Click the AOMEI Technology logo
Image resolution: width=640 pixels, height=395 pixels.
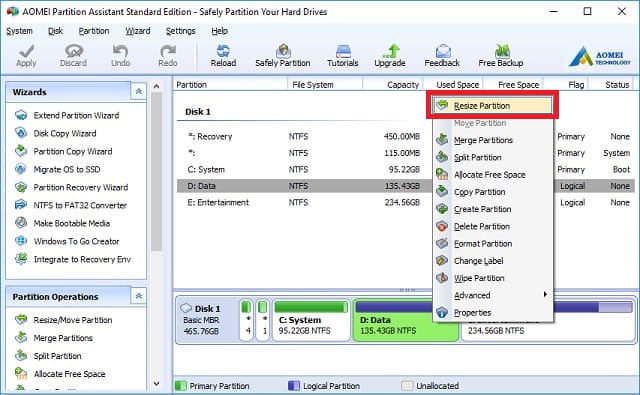pos(599,56)
